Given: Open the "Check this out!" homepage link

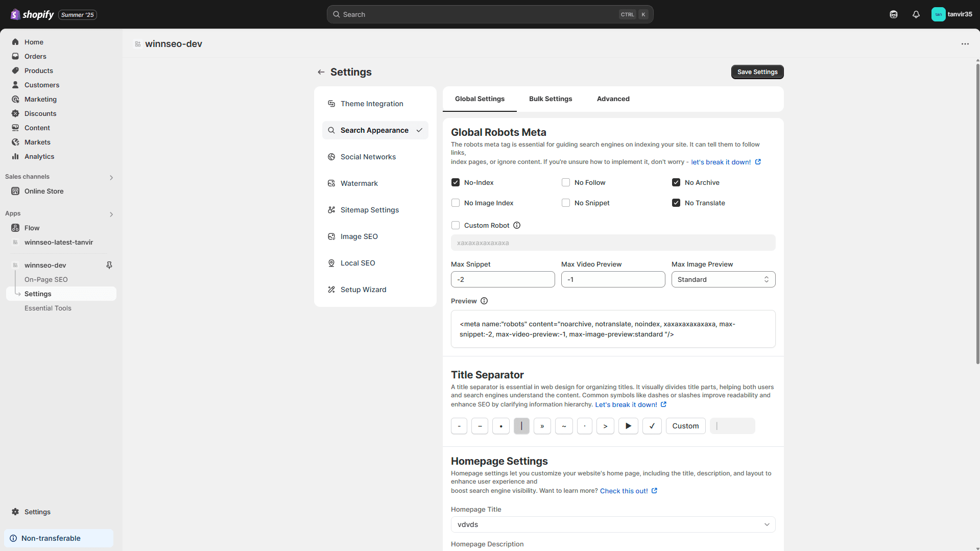Looking at the screenshot, I should point(624,491).
